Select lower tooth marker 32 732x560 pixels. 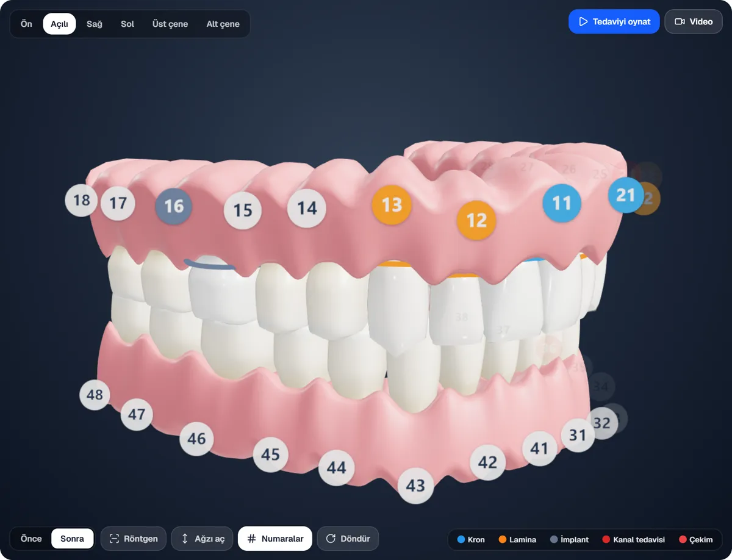(602, 423)
